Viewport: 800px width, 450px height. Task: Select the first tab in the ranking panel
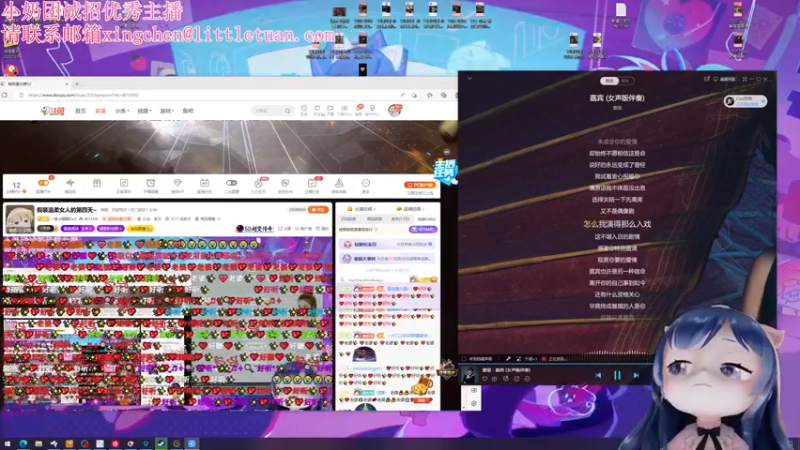pos(348,219)
